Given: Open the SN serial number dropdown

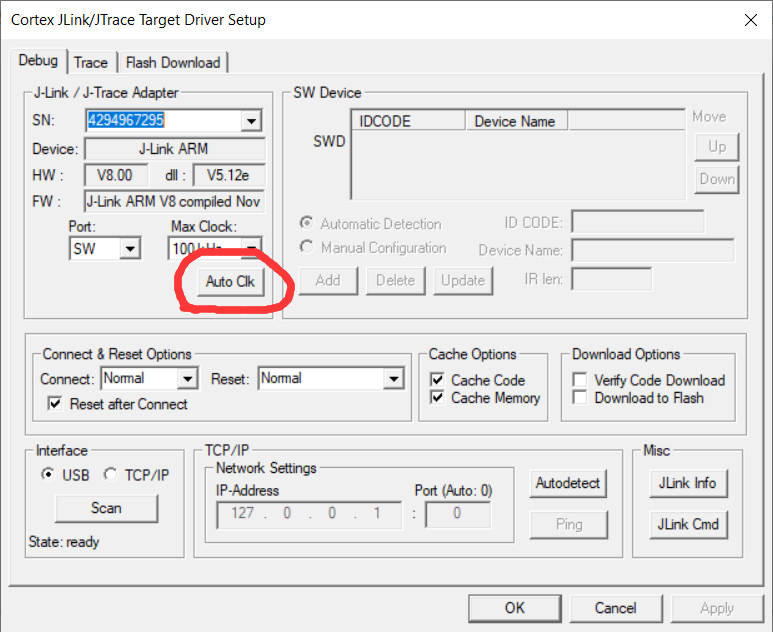Looking at the screenshot, I should (251, 120).
